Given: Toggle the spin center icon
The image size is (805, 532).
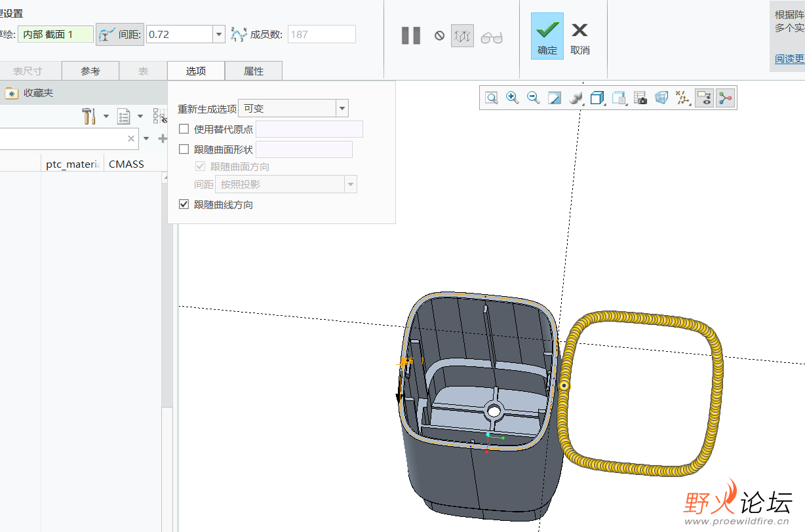Looking at the screenshot, I should coord(724,98).
